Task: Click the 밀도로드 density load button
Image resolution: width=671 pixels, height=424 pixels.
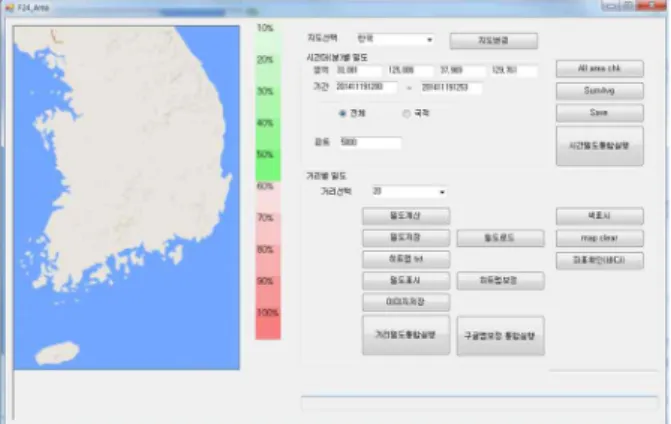Action: [500, 238]
